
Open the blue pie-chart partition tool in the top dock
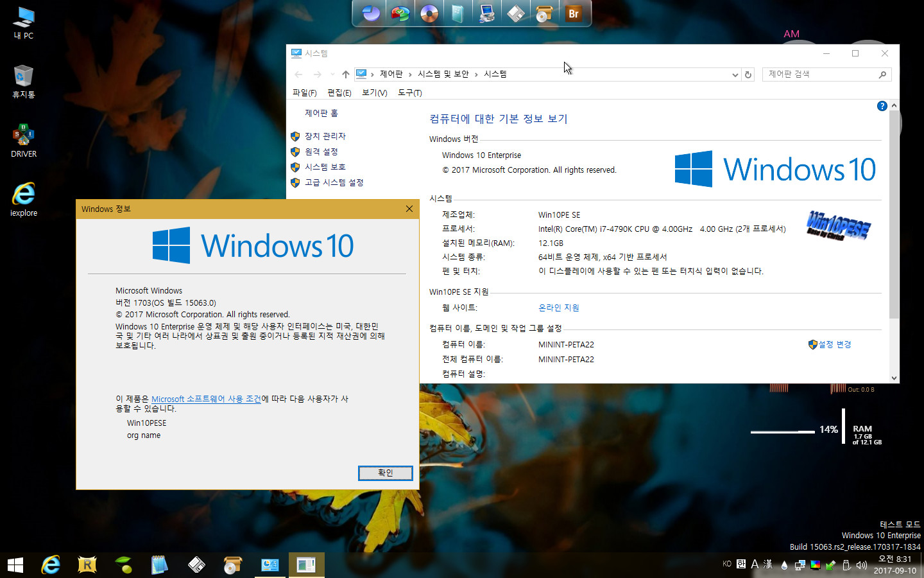tap(371, 13)
